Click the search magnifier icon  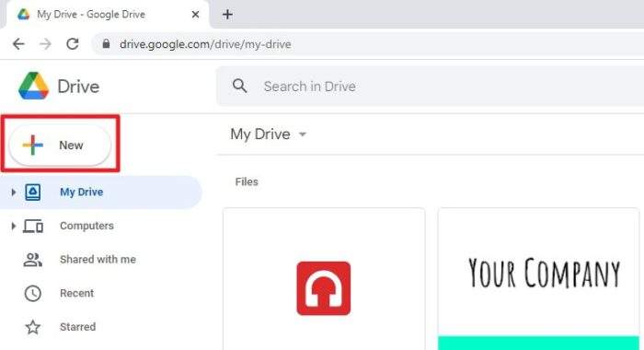pos(239,86)
